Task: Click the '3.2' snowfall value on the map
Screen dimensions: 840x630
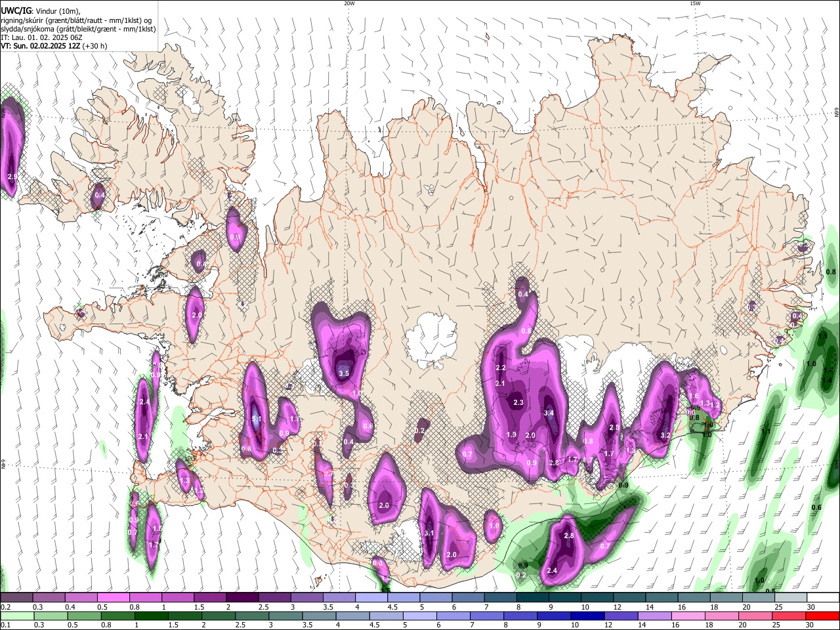Action: 665,435
